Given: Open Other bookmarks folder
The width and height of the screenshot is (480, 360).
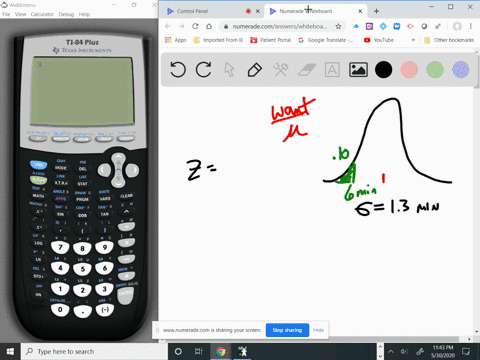Looking at the screenshot, I should coord(449,40).
